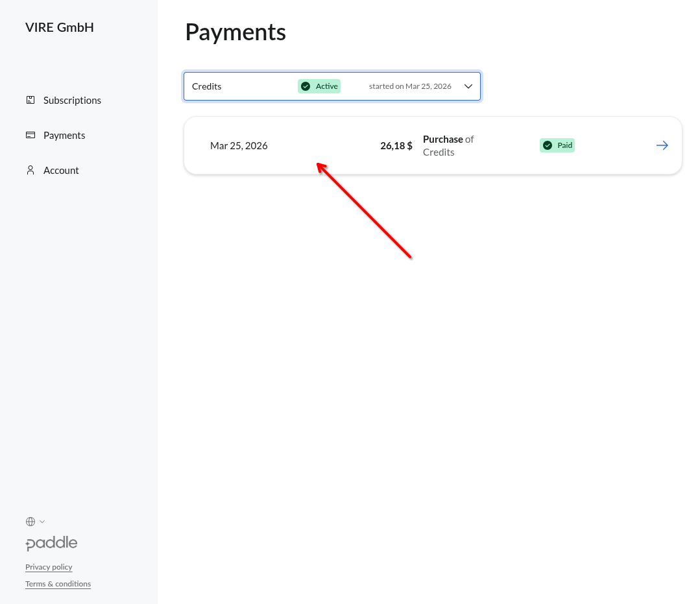Click the blue arrow on the payment row

pyautogui.click(x=662, y=145)
